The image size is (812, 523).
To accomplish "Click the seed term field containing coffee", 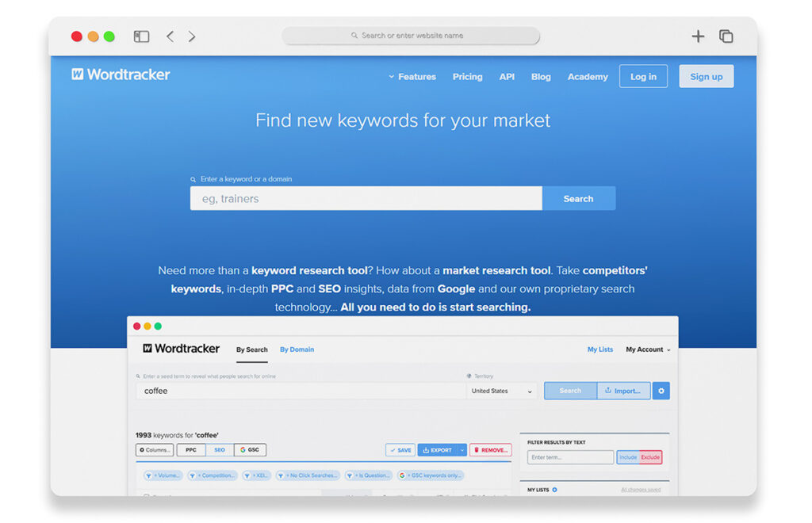I will pyautogui.click(x=301, y=391).
